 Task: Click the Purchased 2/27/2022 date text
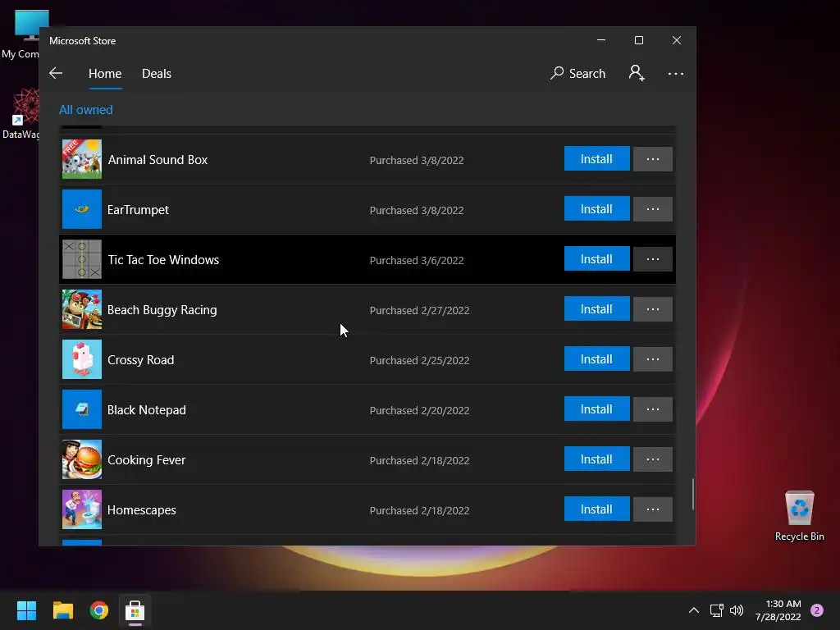419,310
